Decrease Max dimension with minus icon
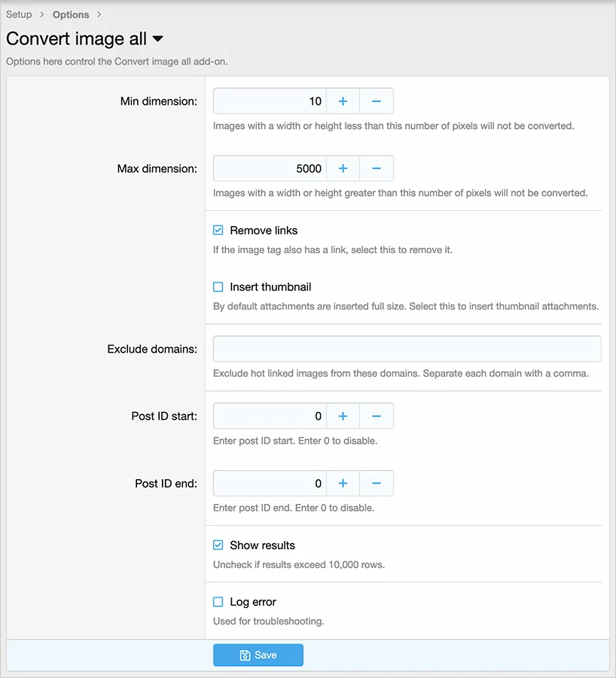The height and width of the screenshot is (678, 616). point(377,169)
